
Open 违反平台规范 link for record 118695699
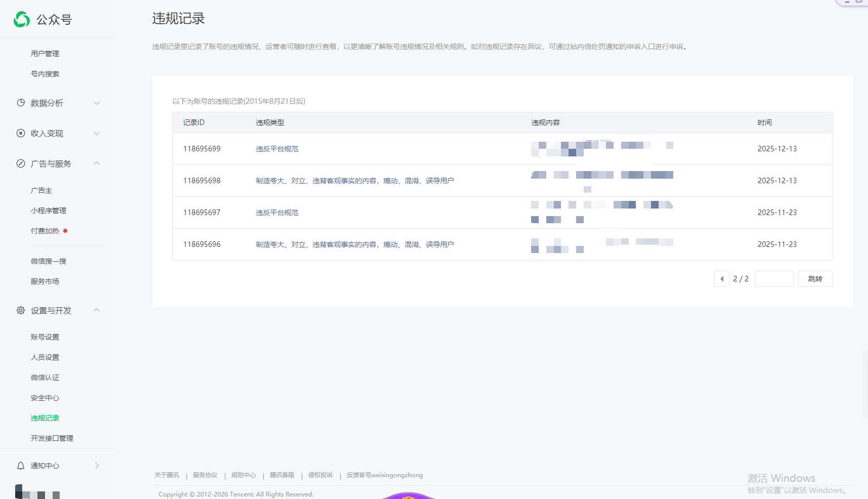[x=277, y=149]
